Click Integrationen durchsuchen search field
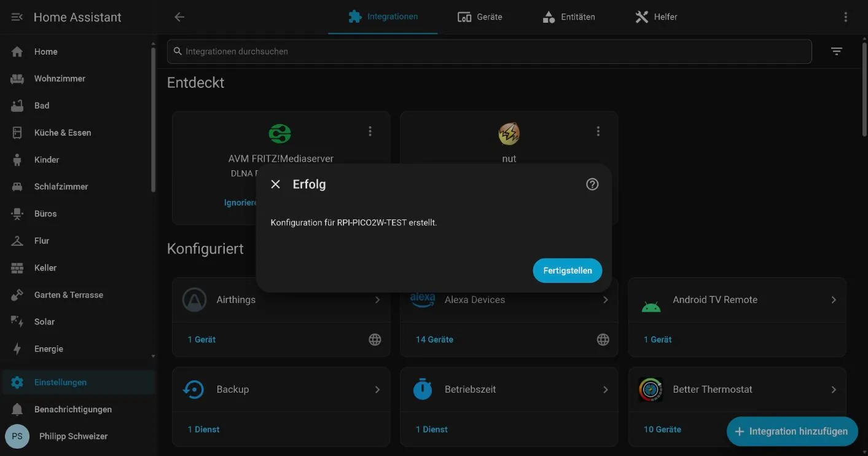The image size is (868, 456). click(x=489, y=52)
